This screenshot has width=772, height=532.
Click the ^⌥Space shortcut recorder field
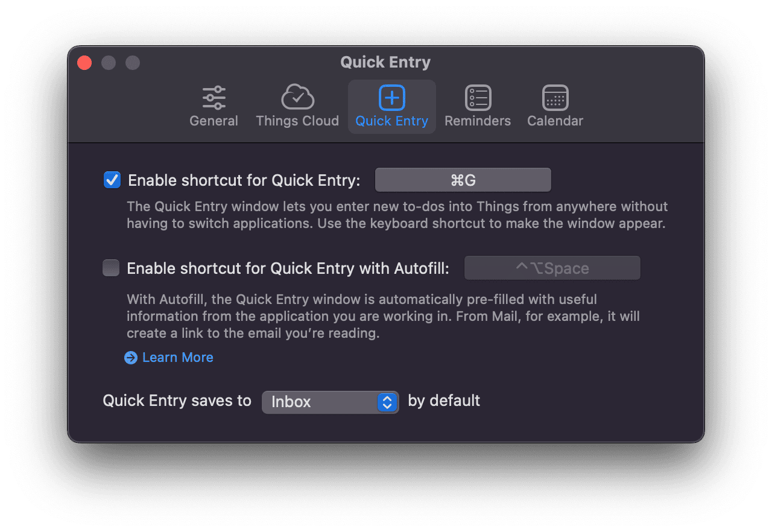tap(552, 268)
